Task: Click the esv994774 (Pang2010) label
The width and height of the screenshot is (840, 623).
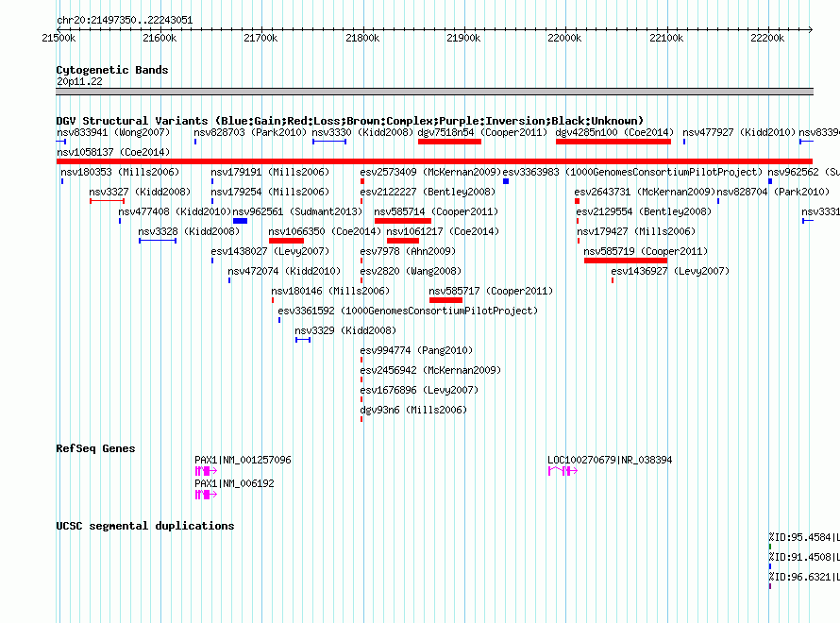Action: click(416, 350)
